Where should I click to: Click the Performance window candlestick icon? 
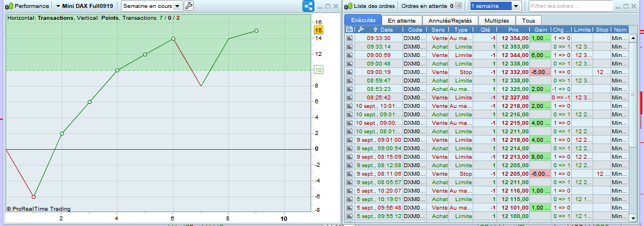pyautogui.click(x=9, y=6)
